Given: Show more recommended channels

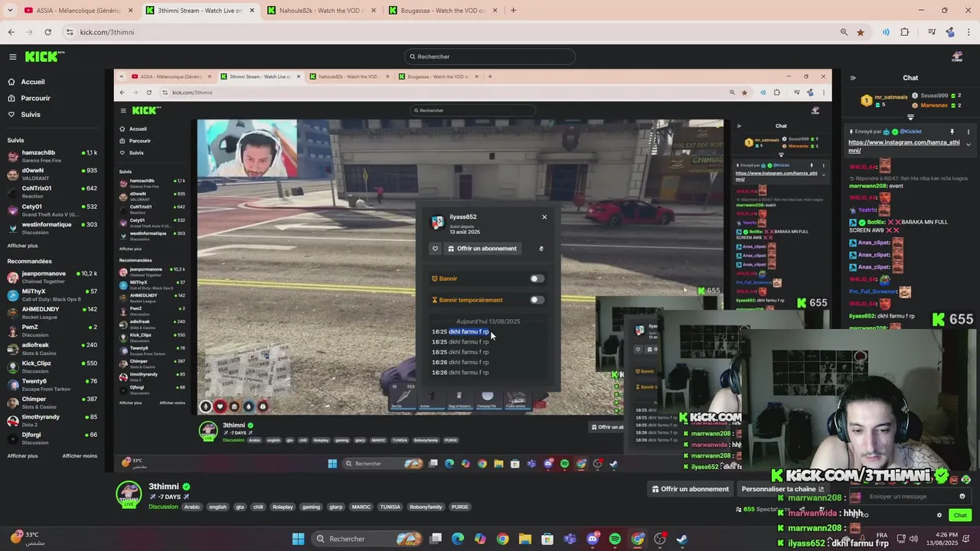Looking at the screenshot, I should coord(22,456).
